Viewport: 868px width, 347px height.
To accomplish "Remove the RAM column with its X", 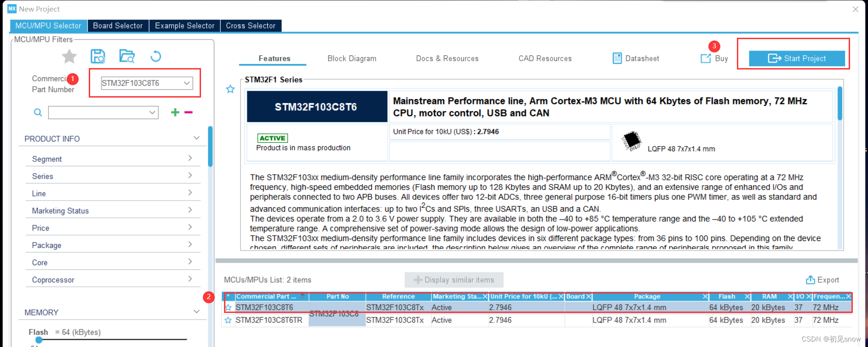I will [791, 297].
